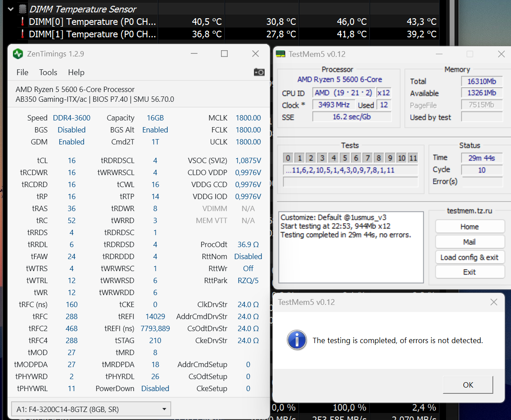Click the Exit button in TestMem5
Screen dimensions: 511x420
[x=470, y=272]
